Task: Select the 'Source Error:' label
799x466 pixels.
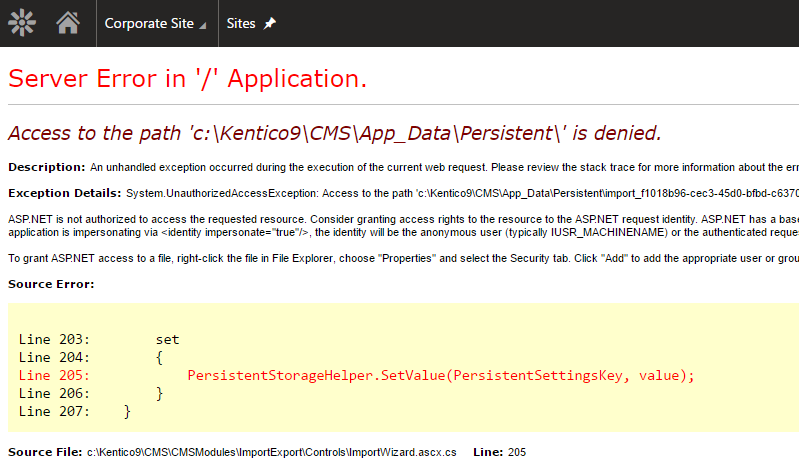Action: pyautogui.click(x=51, y=284)
